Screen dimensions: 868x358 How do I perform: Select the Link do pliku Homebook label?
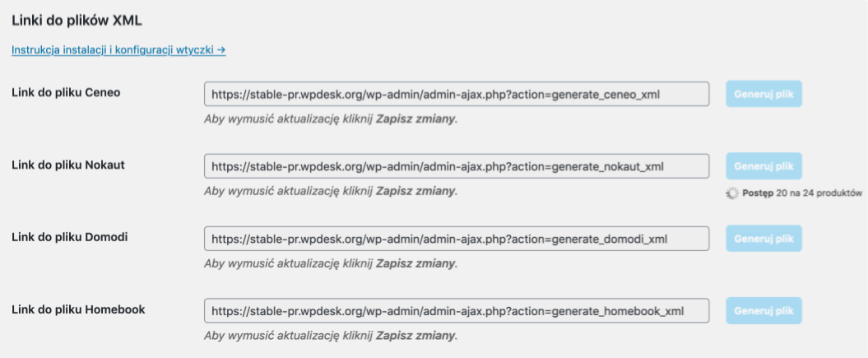click(x=78, y=309)
